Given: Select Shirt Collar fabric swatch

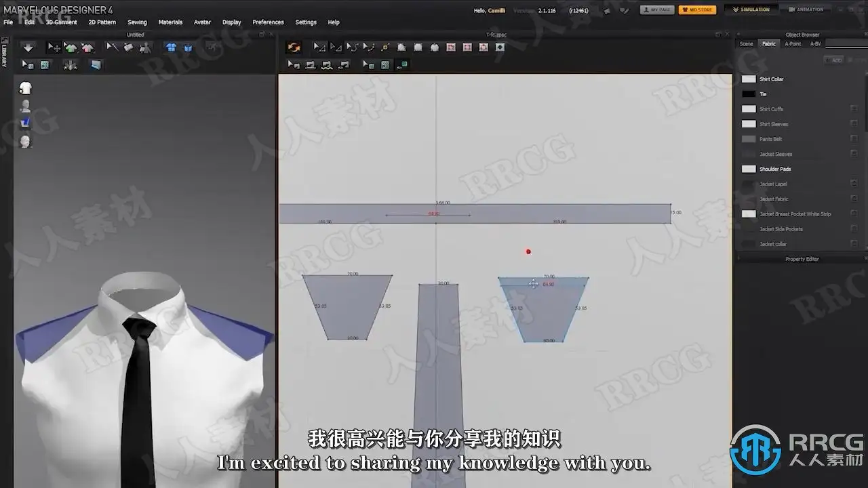Looking at the screenshot, I should point(749,79).
